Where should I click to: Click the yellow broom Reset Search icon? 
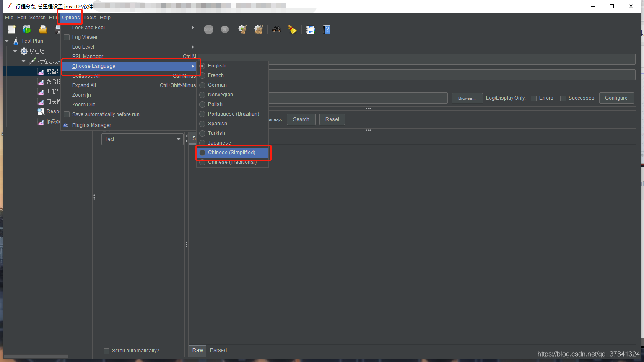pos(292,29)
